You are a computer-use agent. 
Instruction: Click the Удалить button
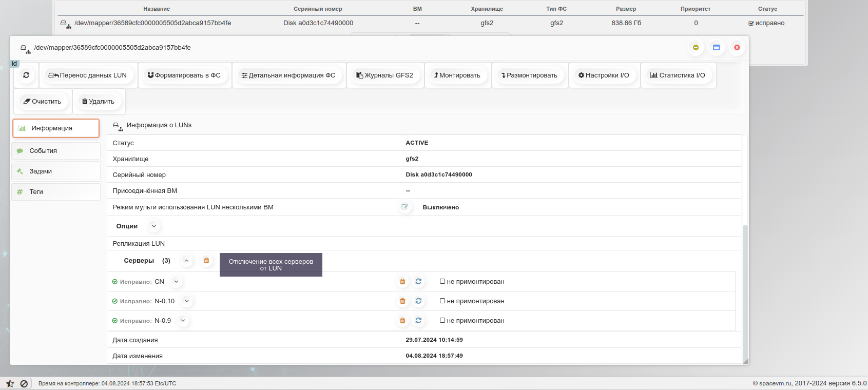point(99,101)
